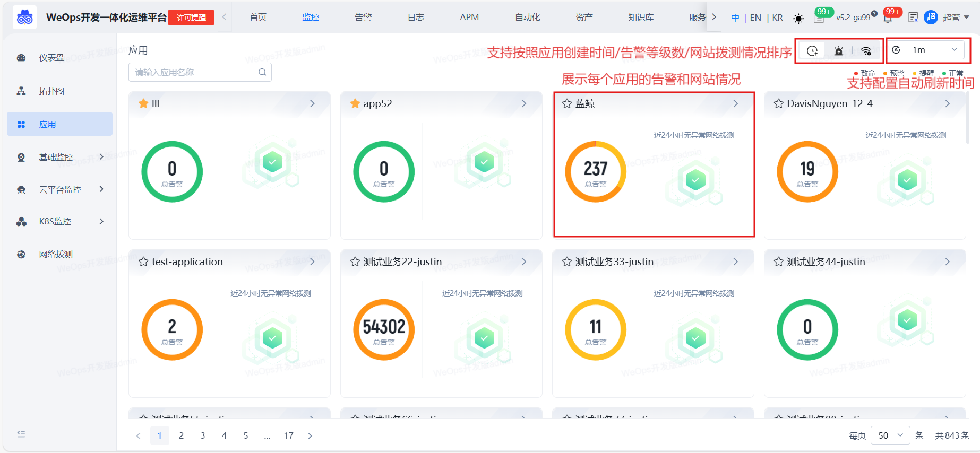Click the notification bell icon
This screenshot has width=980, height=453.
pos(888,18)
